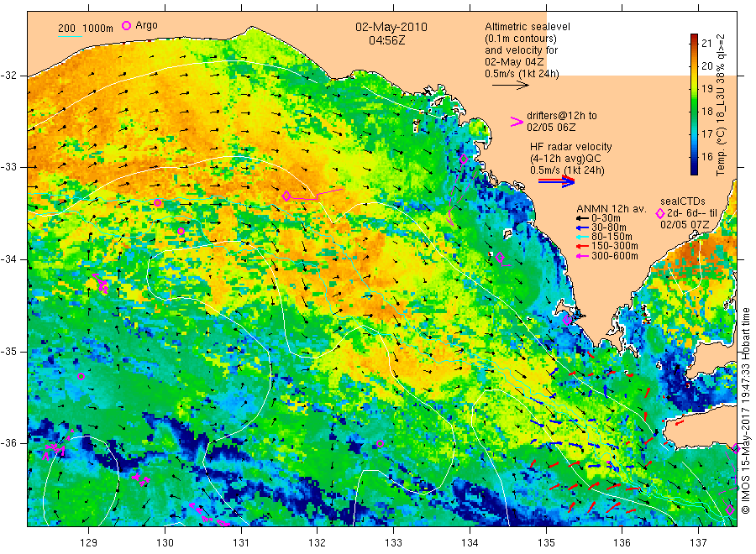Click the 'HF radar velocity' label
The height and width of the screenshot is (554, 756).
[x=571, y=147]
